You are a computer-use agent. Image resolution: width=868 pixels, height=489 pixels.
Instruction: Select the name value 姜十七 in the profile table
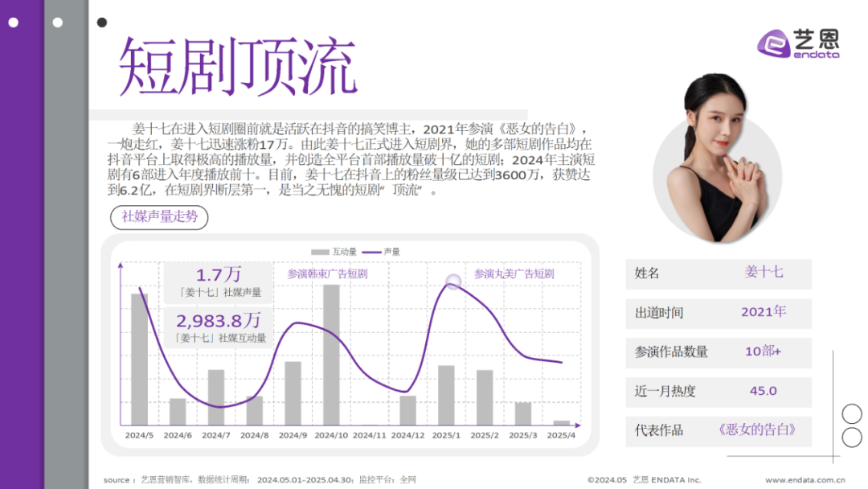coord(764,272)
